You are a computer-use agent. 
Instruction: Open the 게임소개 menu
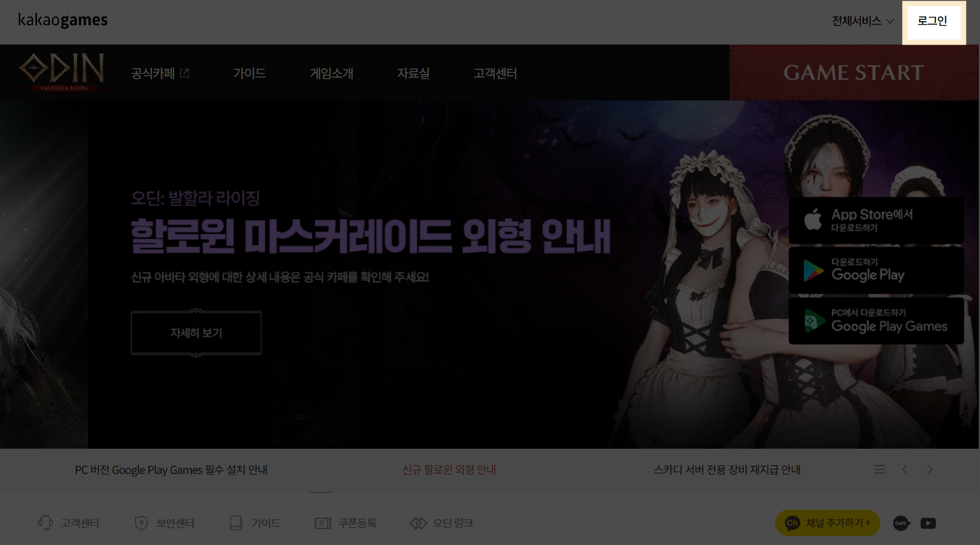click(x=332, y=73)
